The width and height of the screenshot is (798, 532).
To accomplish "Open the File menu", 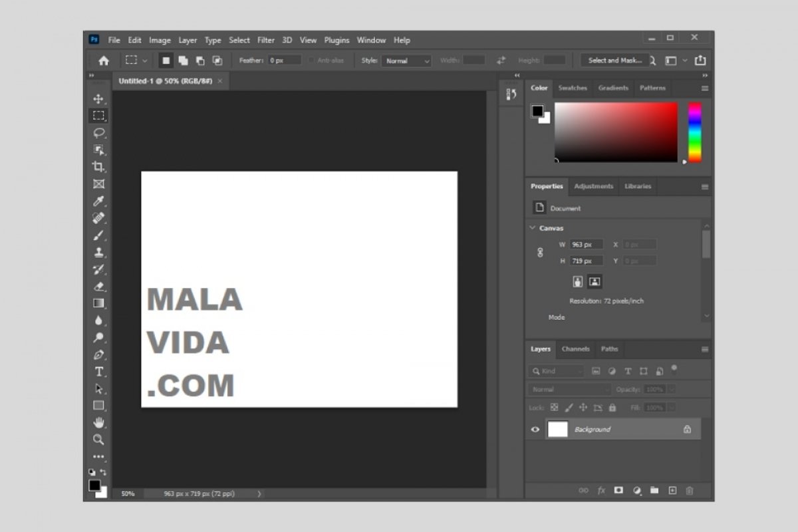I will [x=114, y=40].
